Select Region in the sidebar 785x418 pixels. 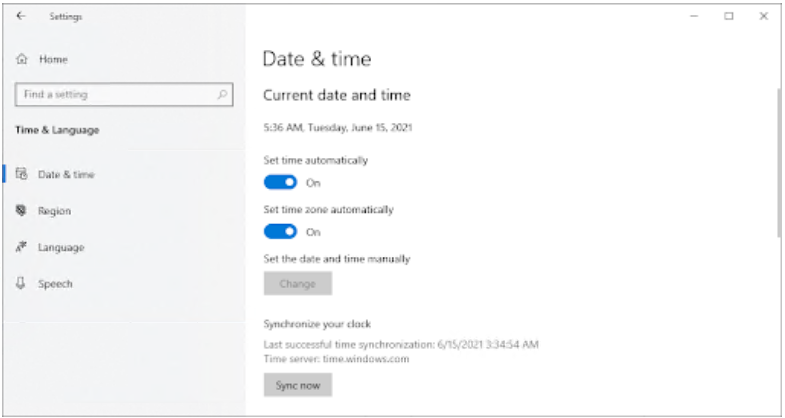pos(54,211)
